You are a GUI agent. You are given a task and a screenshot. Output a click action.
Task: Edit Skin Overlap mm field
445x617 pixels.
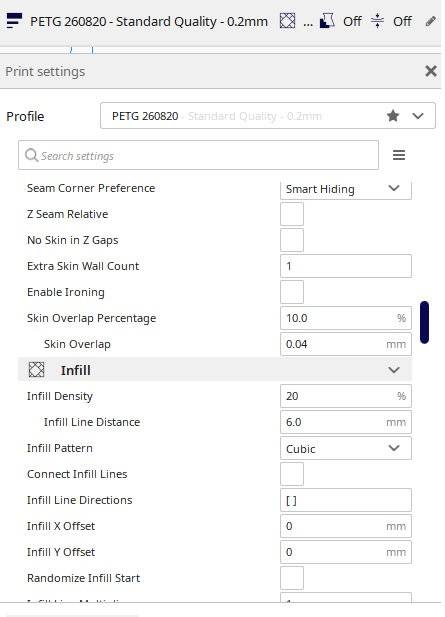(346, 344)
